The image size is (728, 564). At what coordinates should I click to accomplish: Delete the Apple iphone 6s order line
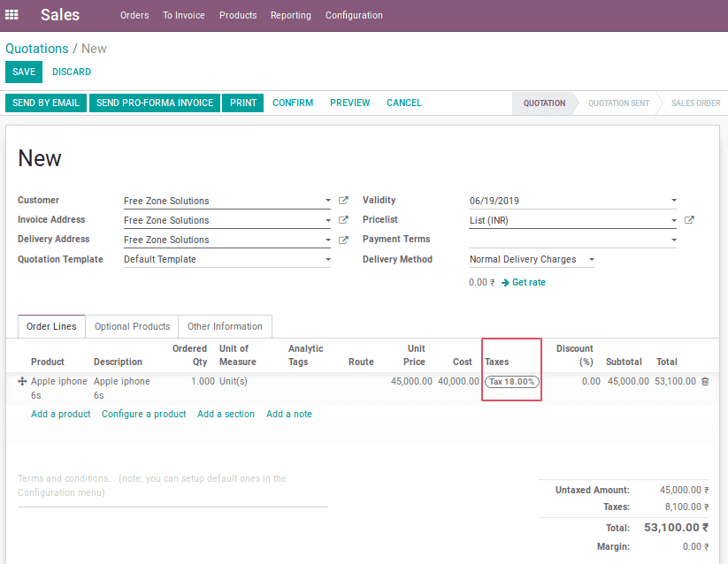point(705,381)
